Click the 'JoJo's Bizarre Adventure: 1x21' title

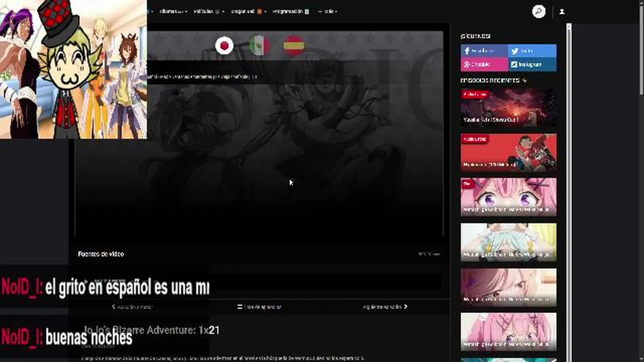click(151, 330)
